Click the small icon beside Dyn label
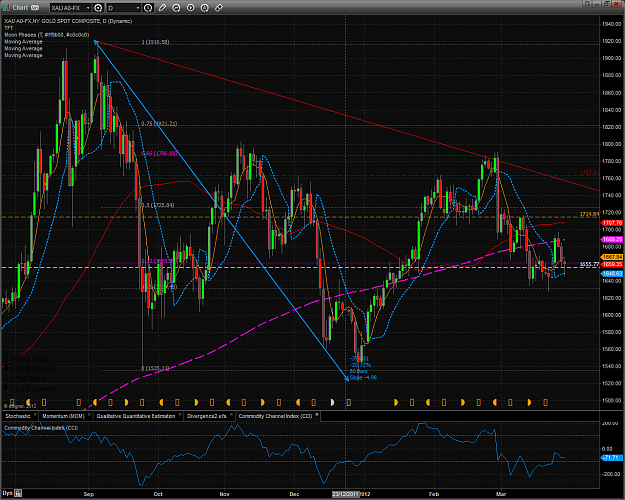The image size is (625, 500). 18,493
